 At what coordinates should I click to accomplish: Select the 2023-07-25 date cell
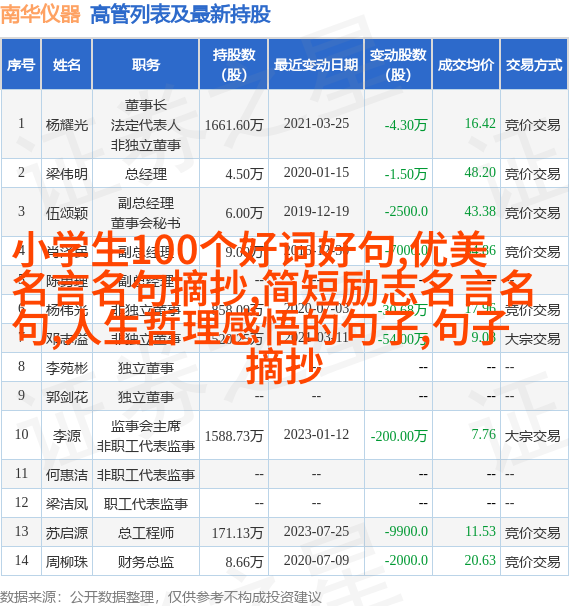[x=316, y=531]
